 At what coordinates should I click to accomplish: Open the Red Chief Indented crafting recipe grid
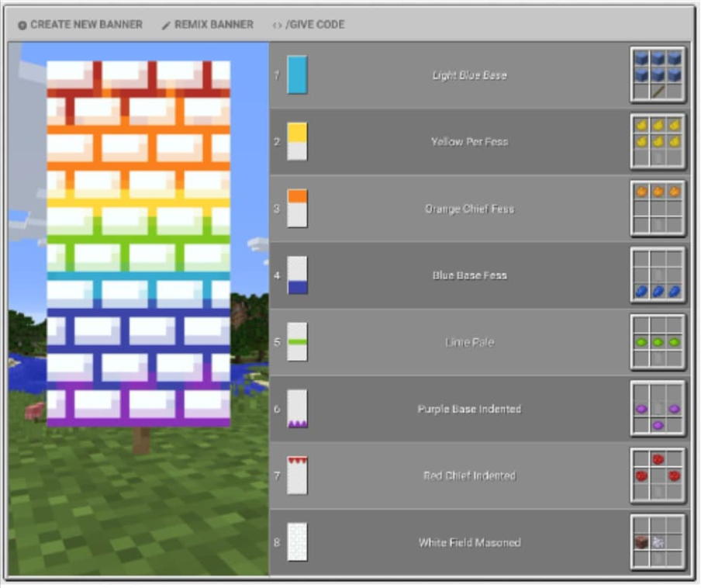pos(658,476)
